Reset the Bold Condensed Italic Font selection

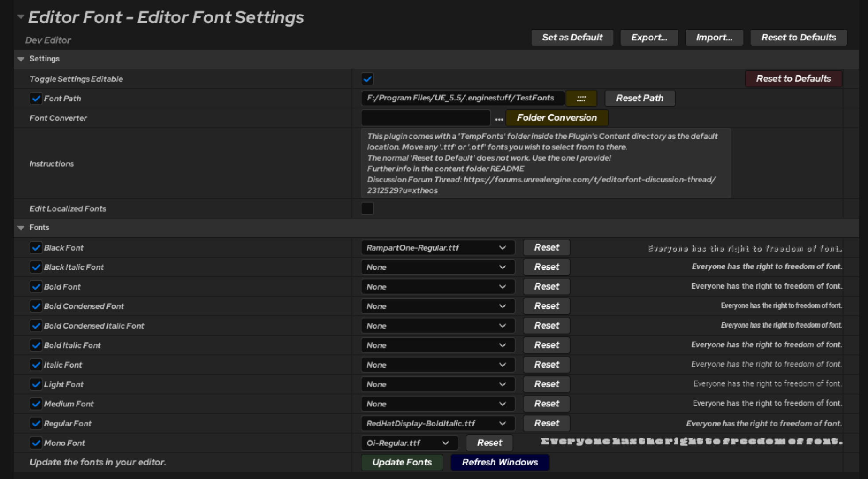coord(546,326)
